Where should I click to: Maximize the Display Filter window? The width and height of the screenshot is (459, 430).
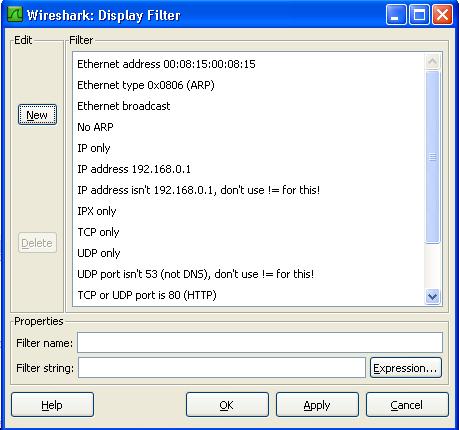[419, 15]
